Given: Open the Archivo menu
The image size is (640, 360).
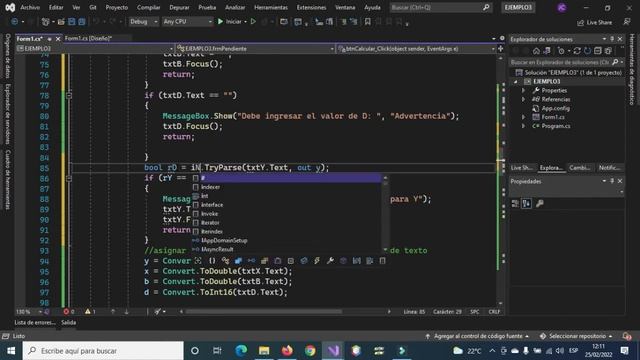Looking at the screenshot, I should 30,7.
